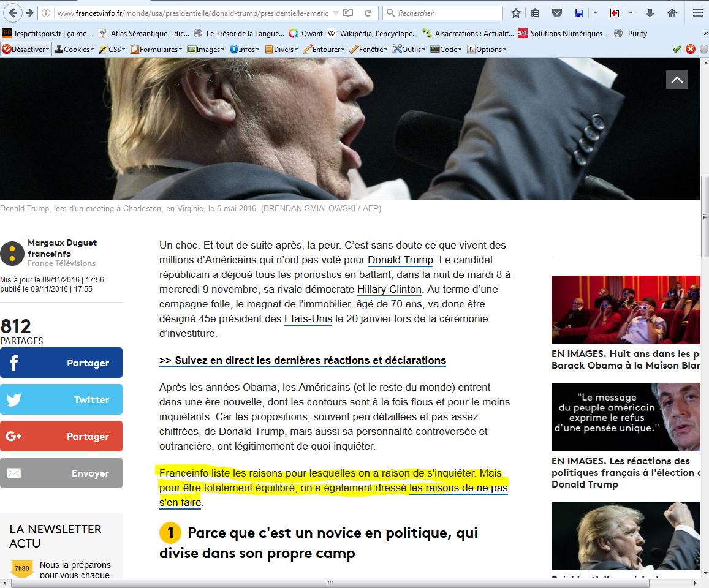709x588 pixels.
Task: Click the vertical scrollbar down arrow
Action: [705, 573]
